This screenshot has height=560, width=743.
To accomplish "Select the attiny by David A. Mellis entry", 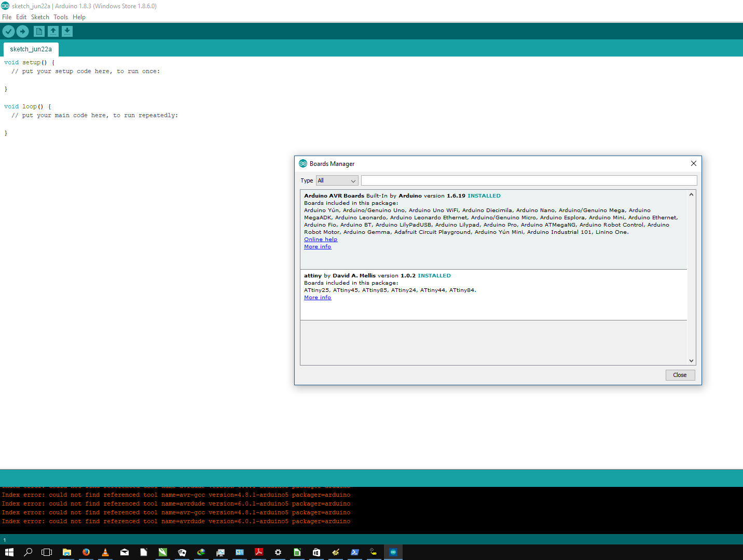I will coord(493,295).
